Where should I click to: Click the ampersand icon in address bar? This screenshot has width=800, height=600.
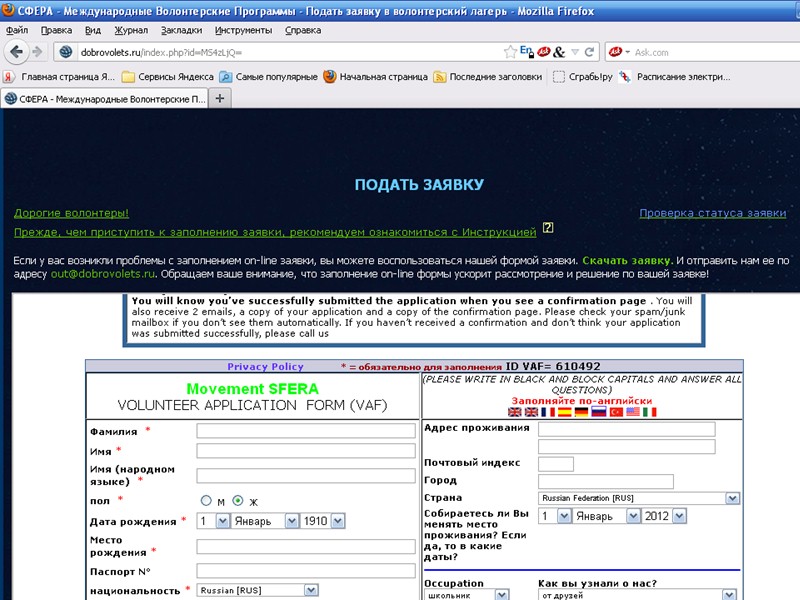[x=559, y=52]
